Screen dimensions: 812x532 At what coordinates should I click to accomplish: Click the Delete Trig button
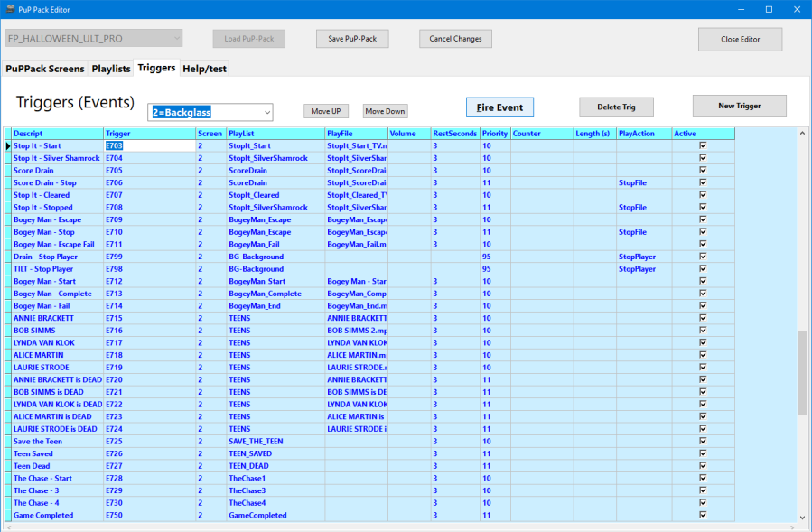(x=616, y=107)
